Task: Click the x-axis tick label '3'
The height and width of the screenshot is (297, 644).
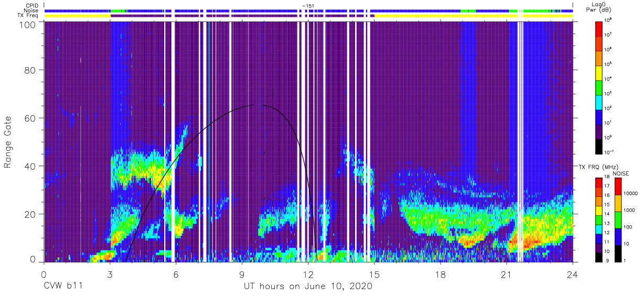Action: [x=110, y=274]
